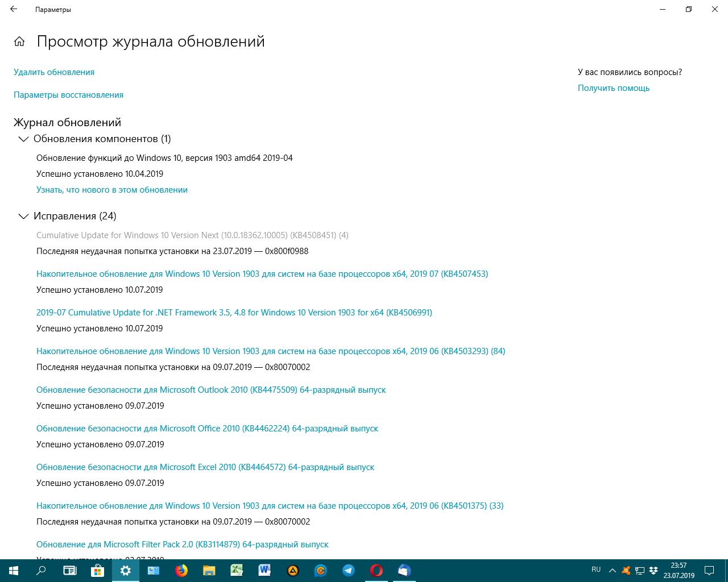Open Filter Pack 2.0 KB3114879 link
This screenshot has height=582, width=728.
click(x=183, y=544)
